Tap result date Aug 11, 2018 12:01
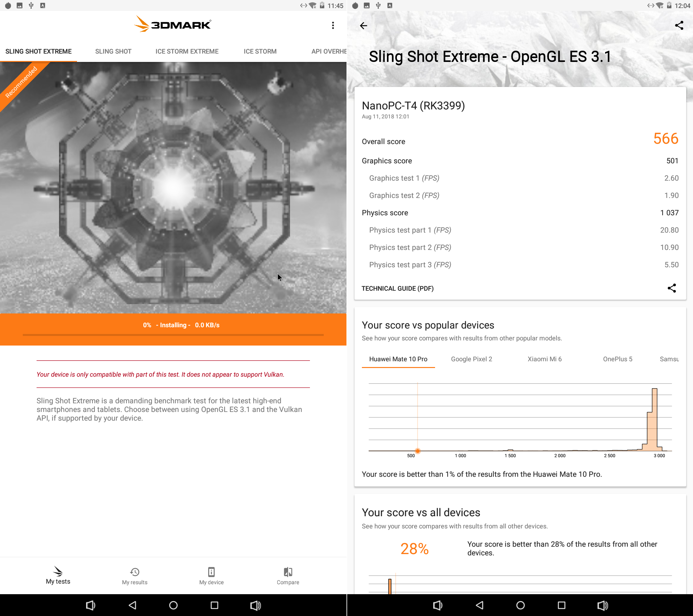The height and width of the screenshot is (616, 693). click(386, 117)
